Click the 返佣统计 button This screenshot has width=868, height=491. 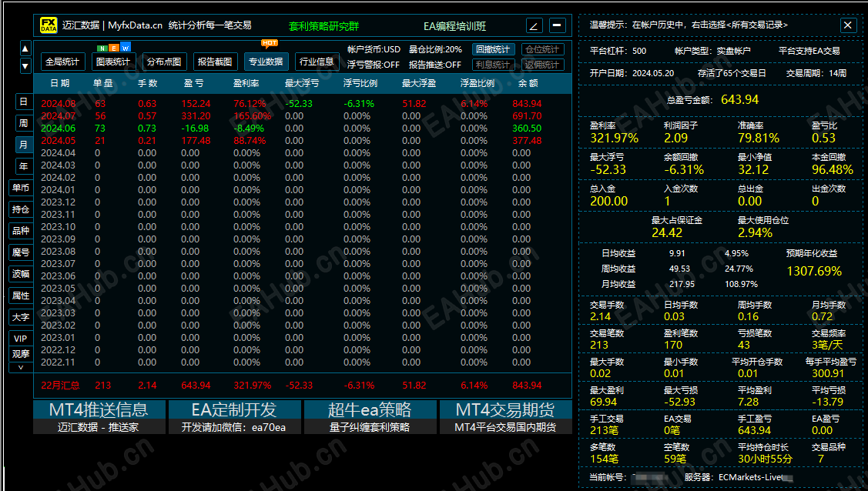point(542,65)
